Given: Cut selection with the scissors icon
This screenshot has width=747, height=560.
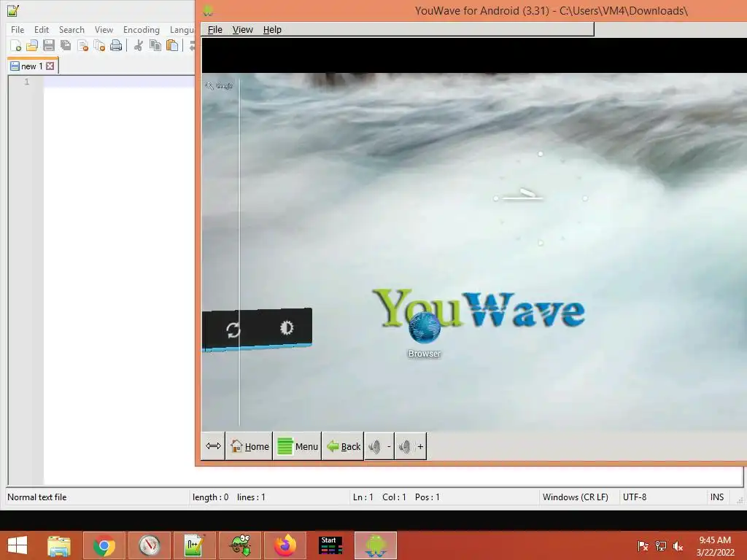Looking at the screenshot, I should click(x=139, y=46).
